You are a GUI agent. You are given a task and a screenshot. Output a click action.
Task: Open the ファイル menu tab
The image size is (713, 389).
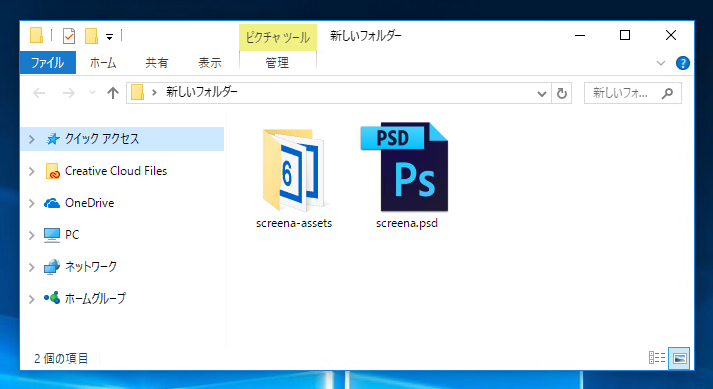pyautogui.click(x=47, y=62)
